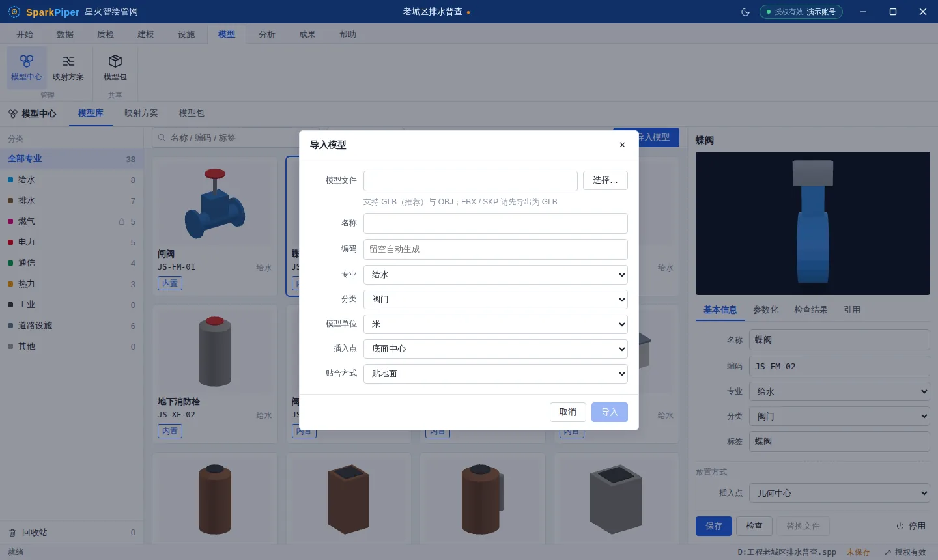Click the 编码 留空自动生成 field
Image resolution: width=938 pixels, height=560 pixels.
(x=496, y=249)
